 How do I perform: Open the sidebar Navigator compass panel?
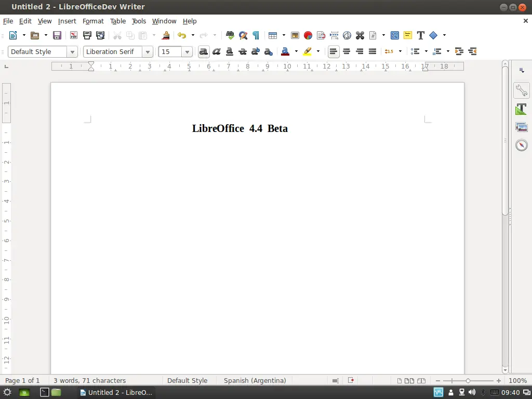pos(522,145)
